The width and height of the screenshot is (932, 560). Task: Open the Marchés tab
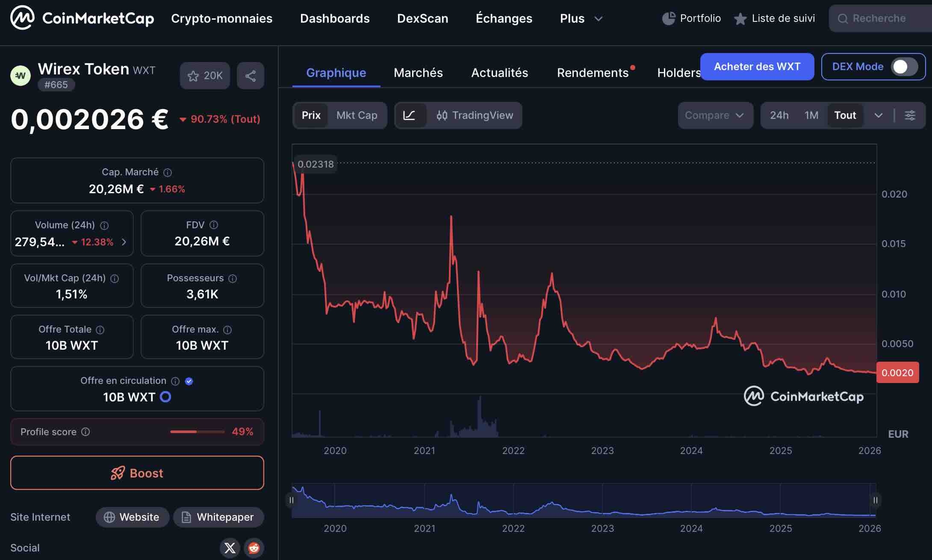pos(418,73)
